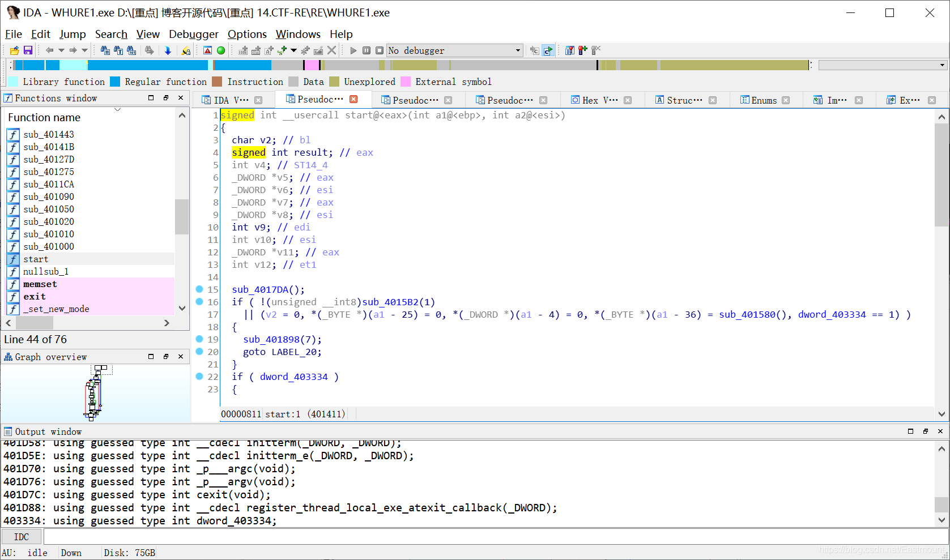Viewport: 950px width, 560px height.
Task: Click the start process play button
Action: pyautogui.click(x=353, y=50)
